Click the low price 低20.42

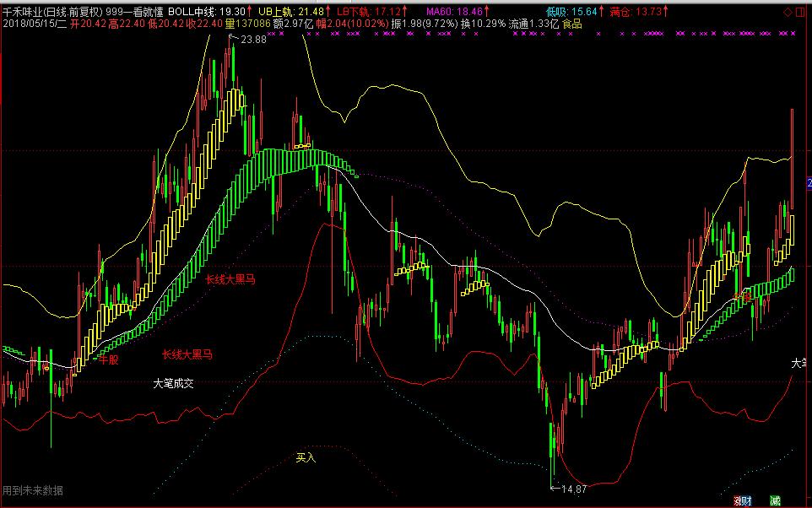pyautogui.click(x=165, y=24)
